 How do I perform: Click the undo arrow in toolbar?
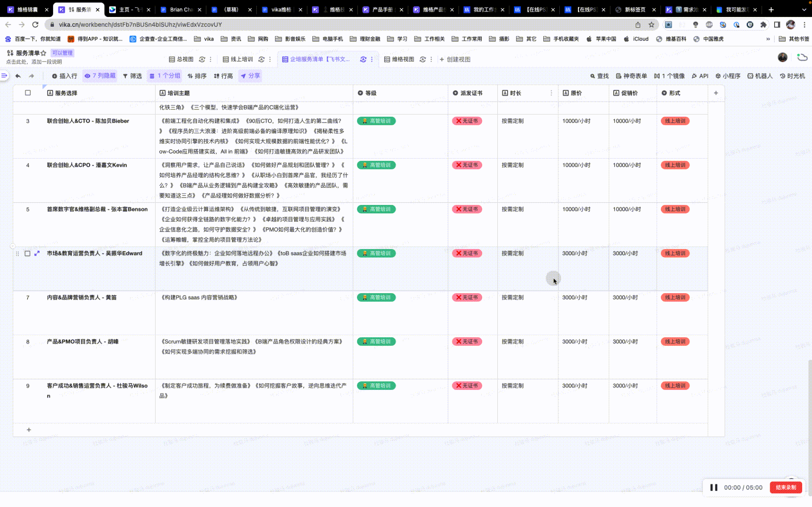coord(18,76)
